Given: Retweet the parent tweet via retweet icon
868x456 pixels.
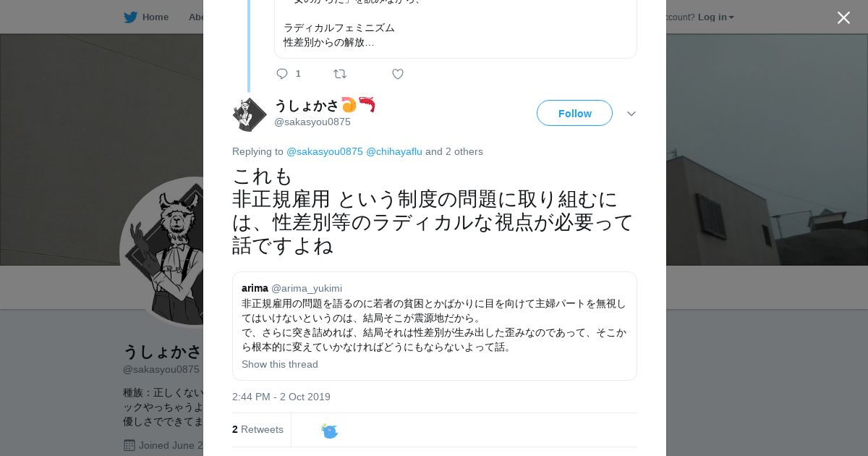Looking at the screenshot, I should point(340,74).
